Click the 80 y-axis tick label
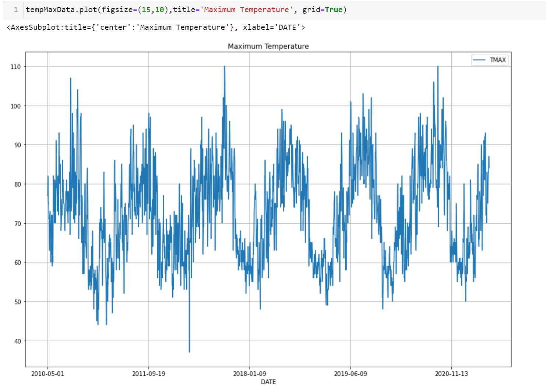 tap(17, 184)
